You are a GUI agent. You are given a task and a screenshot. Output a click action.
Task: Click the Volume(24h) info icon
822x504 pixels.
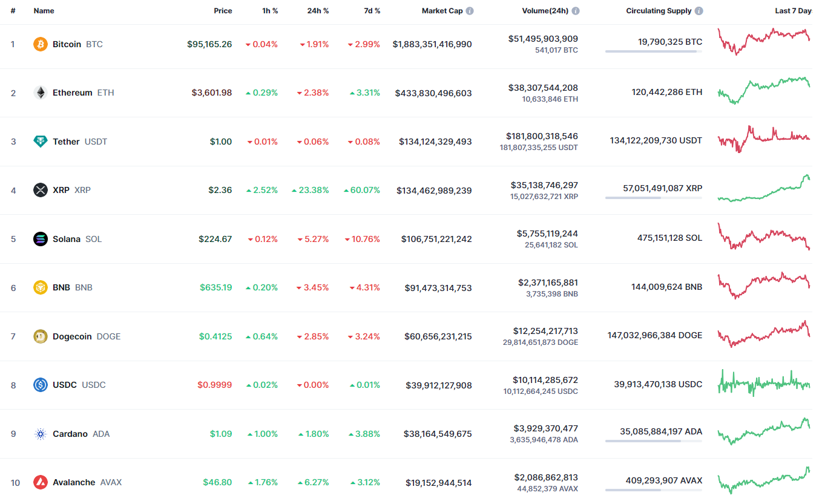pos(575,11)
